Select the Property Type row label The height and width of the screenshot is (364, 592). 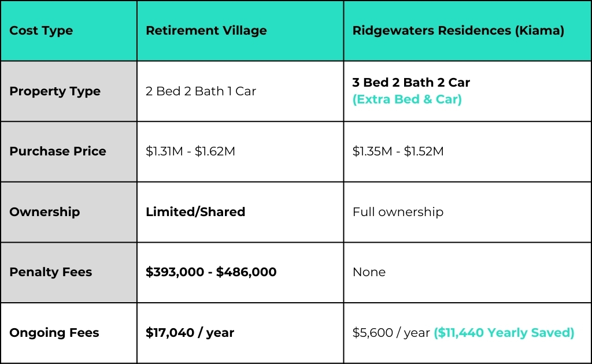pyautogui.click(x=69, y=91)
